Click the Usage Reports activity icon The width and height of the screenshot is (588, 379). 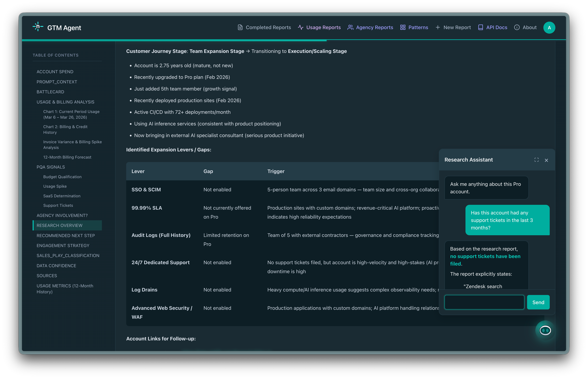click(300, 27)
